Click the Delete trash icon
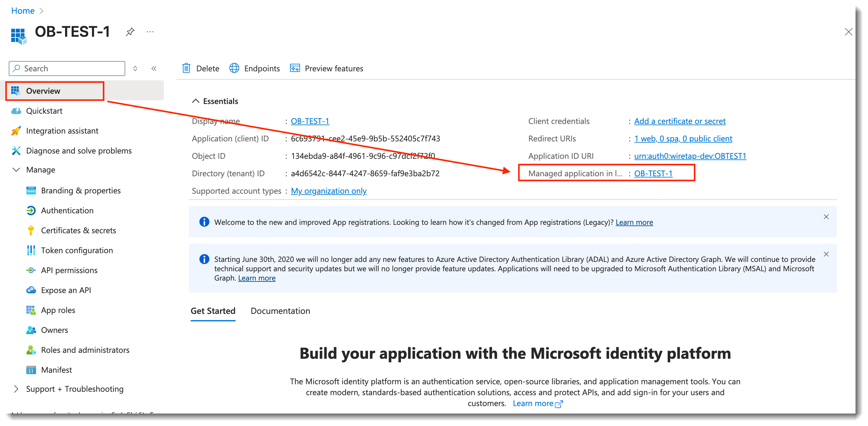The width and height of the screenshot is (868, 426). click(186, 69)
